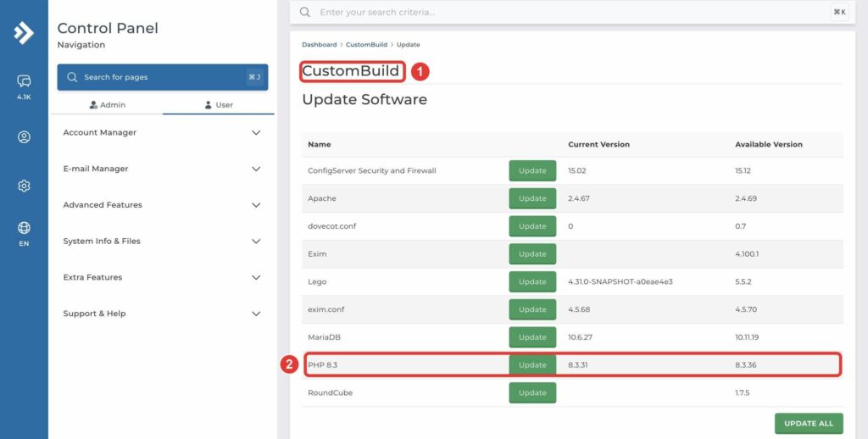Image resolution: width=868 pixels, height=439 pixels.
Task: Expand the E-mail Manager section
Action: point(162,169)
